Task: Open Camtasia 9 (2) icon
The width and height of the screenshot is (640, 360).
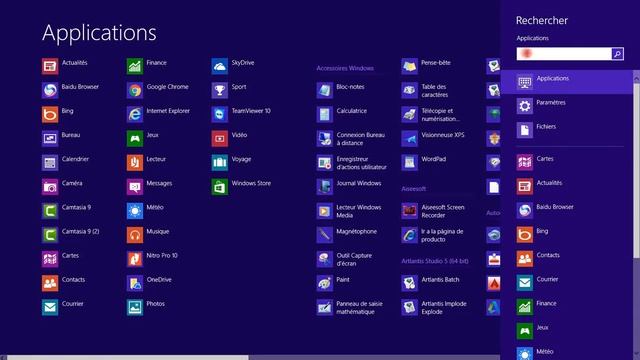Action: click(50, 235)
